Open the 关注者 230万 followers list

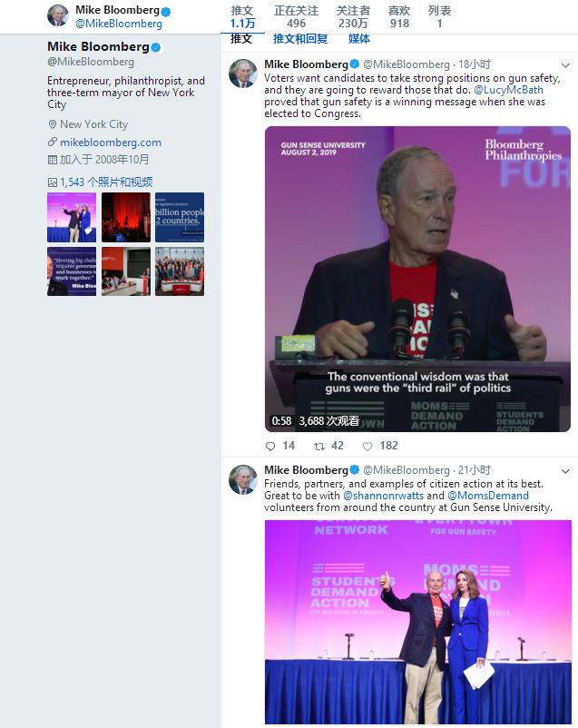coord(353,17)
